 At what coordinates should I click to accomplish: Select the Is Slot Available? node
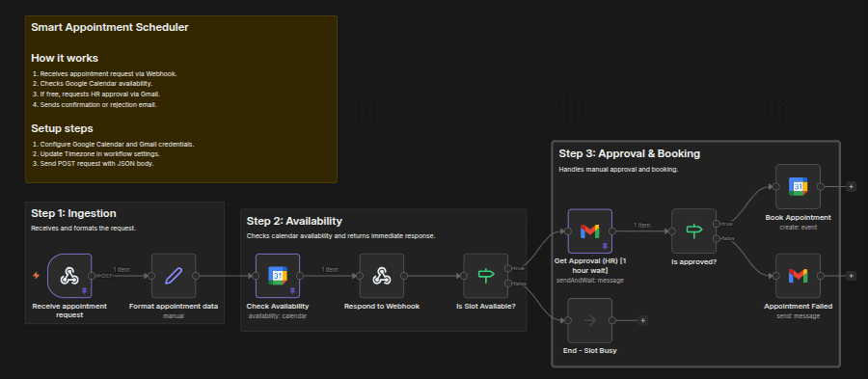click(485, 276)
